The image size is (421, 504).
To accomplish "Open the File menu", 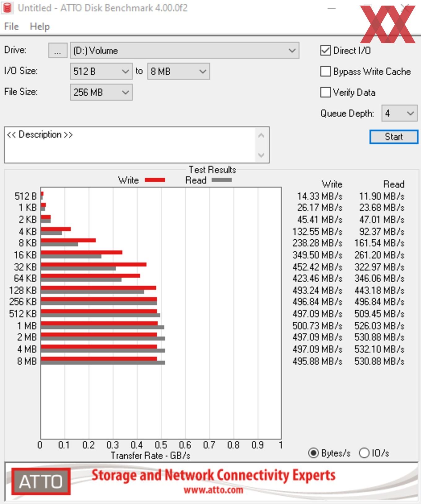I will pyautogui.click(x=11, y=27).
